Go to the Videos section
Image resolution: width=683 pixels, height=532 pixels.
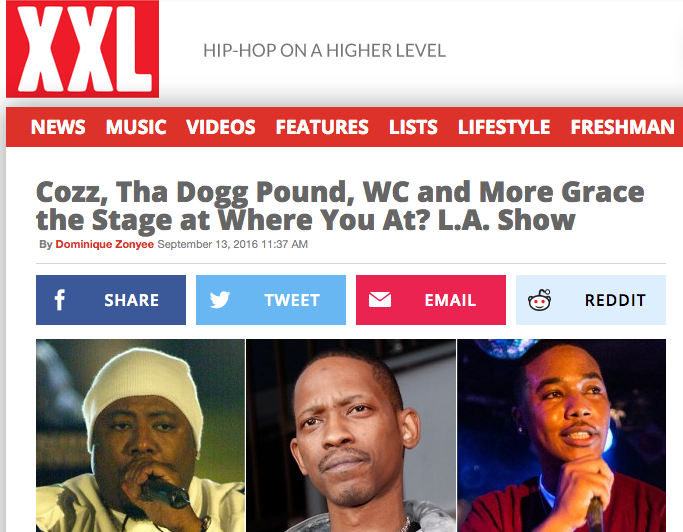pos(221,127)
